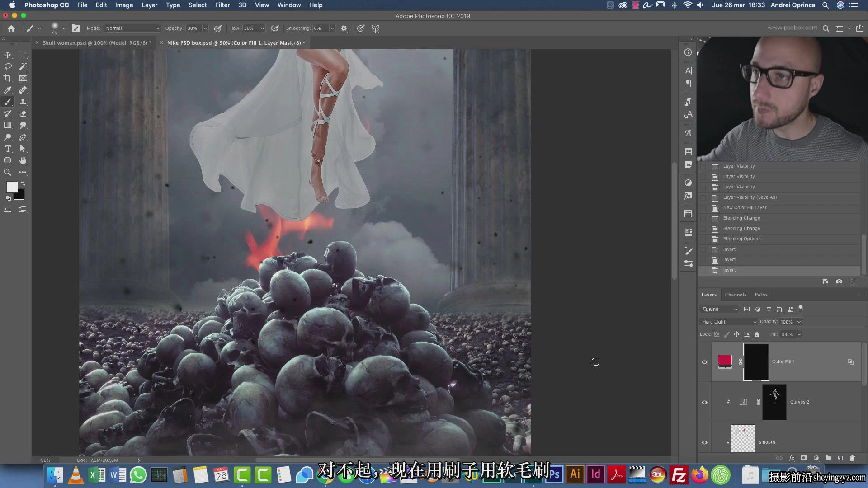Open the Image menu
Image resolution: width=868 pixels, height=488 pixels.
pyautogui.click(x=124, y=5)
